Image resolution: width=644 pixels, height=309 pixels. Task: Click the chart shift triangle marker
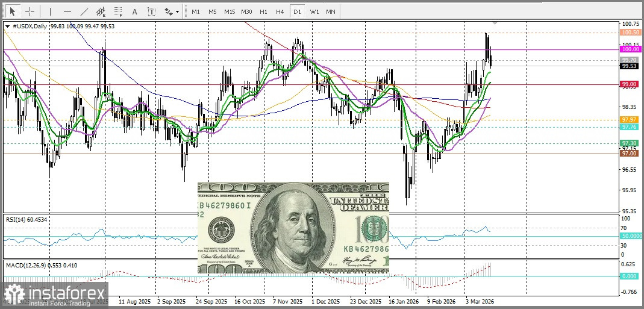click(495, 23)
